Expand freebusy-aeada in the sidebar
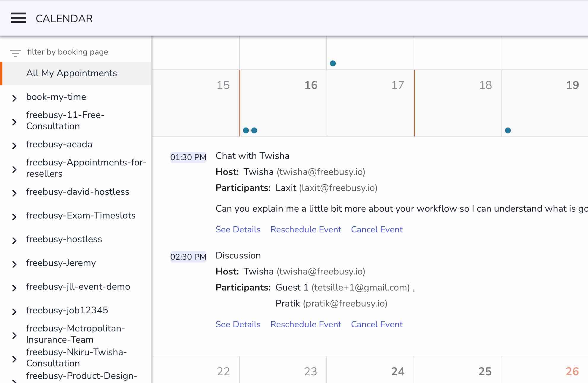 14,145
